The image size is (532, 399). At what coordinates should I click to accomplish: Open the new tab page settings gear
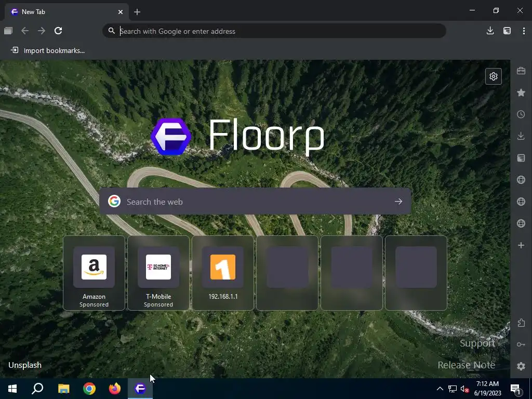pyautogui.click(x=494, y=76)
